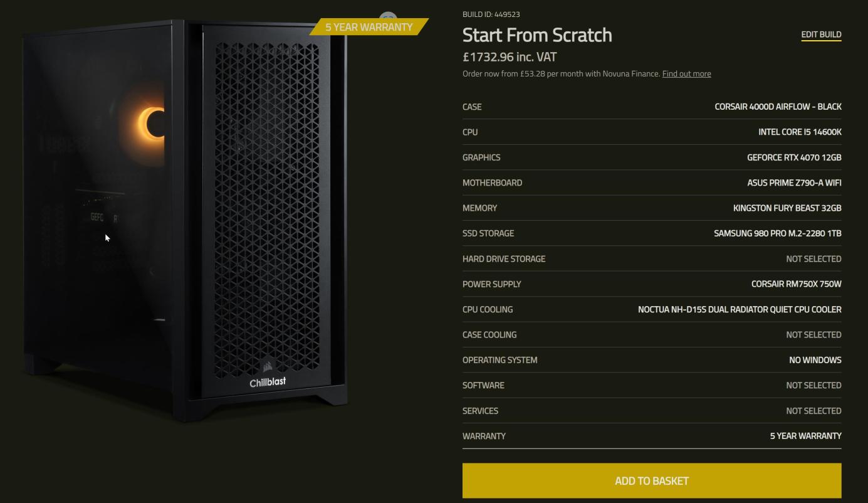868x503 pixels.
Task: Open the SSD Storage row: Samsung 980 Pro
Action: (x=652, y=233)
